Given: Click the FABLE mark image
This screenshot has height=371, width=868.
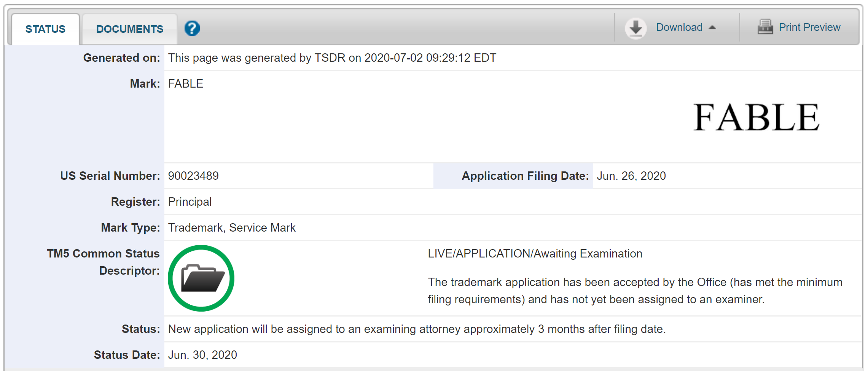Looking at the screenshot, I should (x=756, y=117).
